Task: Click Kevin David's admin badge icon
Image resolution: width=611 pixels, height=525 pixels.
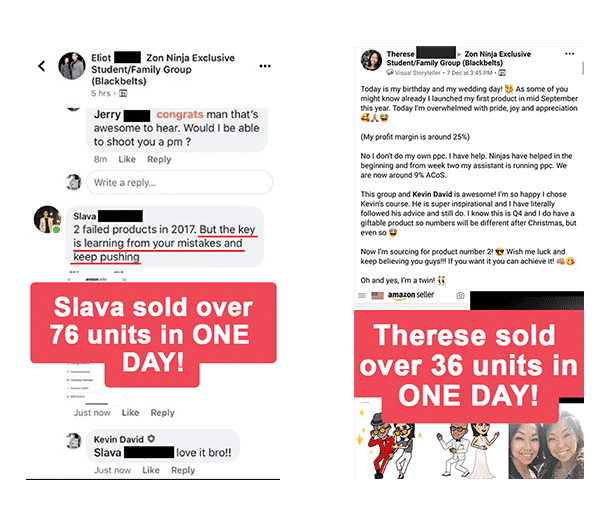Action: point(151,439)
